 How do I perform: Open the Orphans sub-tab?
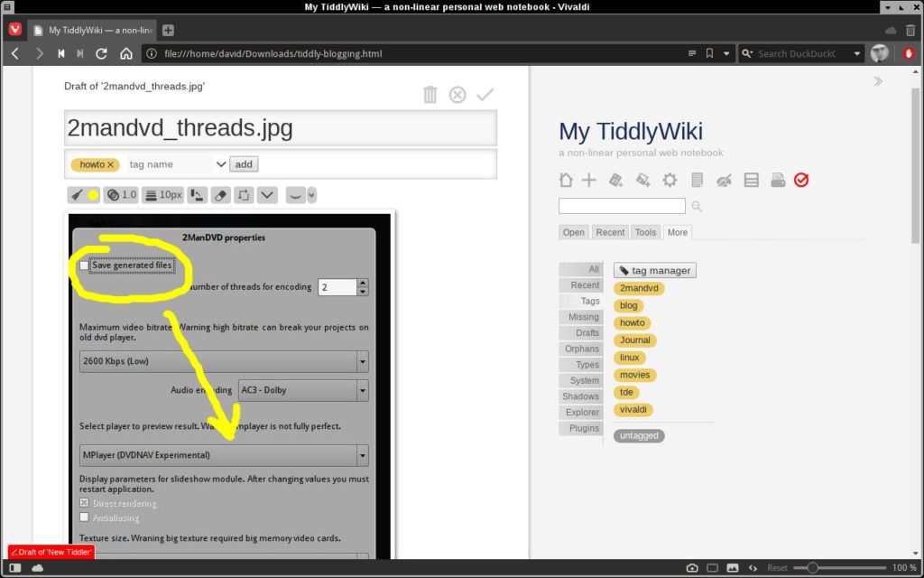581,350
